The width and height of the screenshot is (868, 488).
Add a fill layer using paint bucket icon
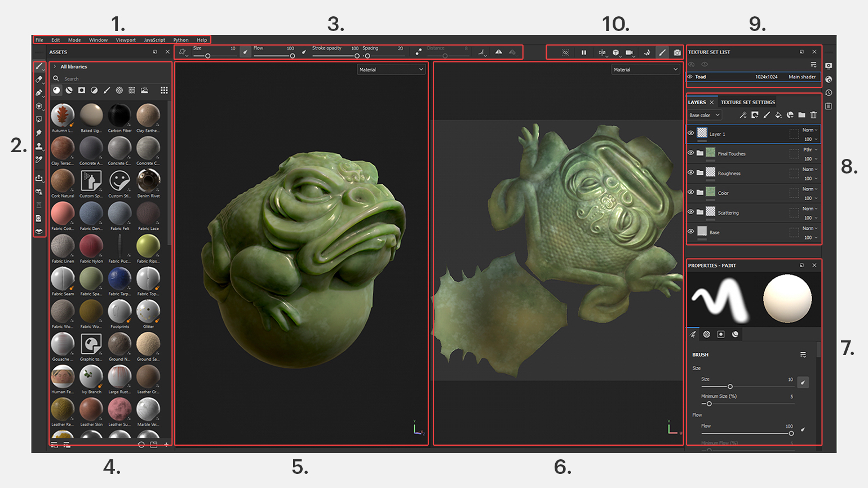pyautogui.click(x=778, y=115)
